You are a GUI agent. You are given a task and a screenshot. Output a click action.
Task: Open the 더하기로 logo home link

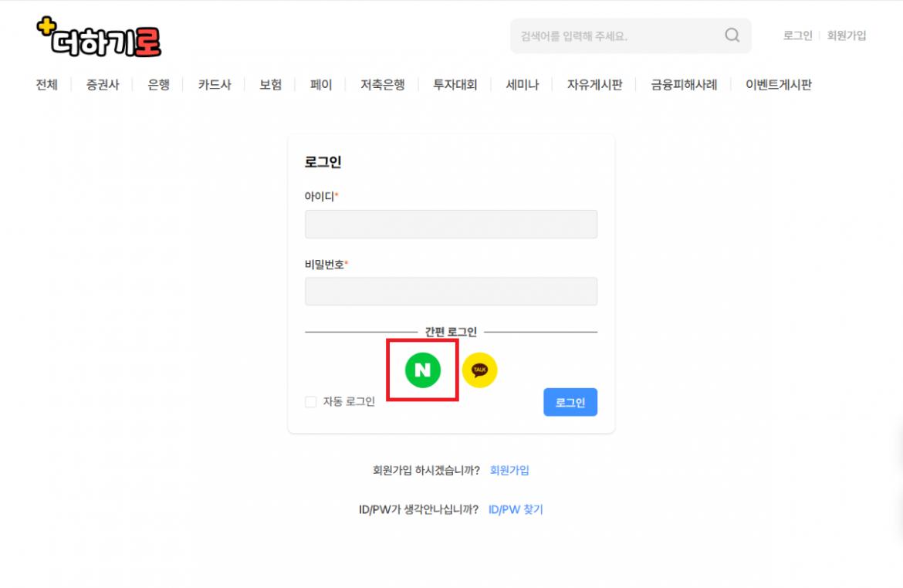pyautogui.click(x=99, y=37)
